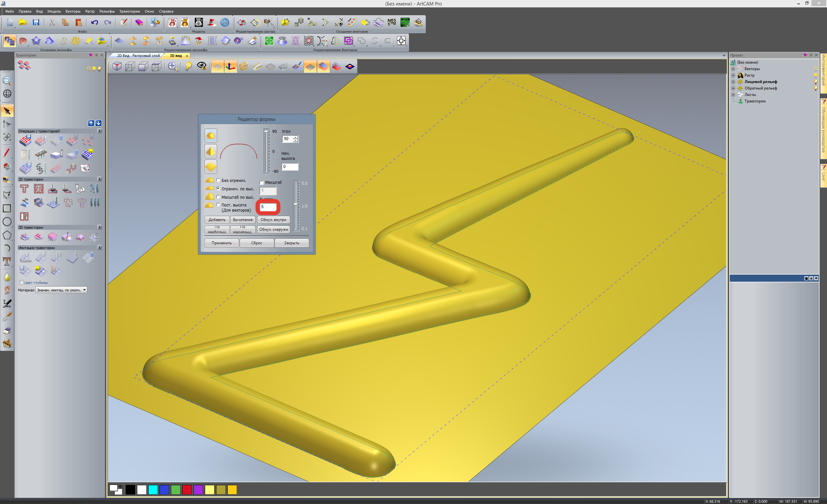Expand the Лицевой рельеф tree node
Viewport: 827px width, 504px height.
(733, 81)
